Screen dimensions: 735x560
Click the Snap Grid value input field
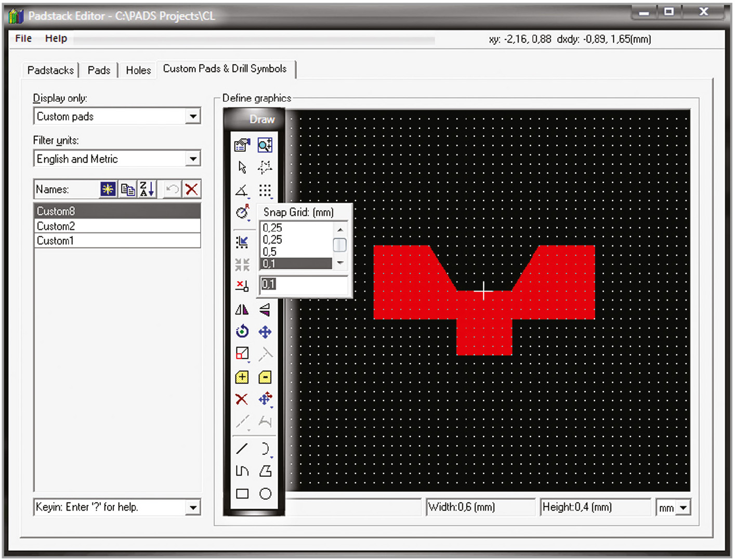tap(304, 284)
